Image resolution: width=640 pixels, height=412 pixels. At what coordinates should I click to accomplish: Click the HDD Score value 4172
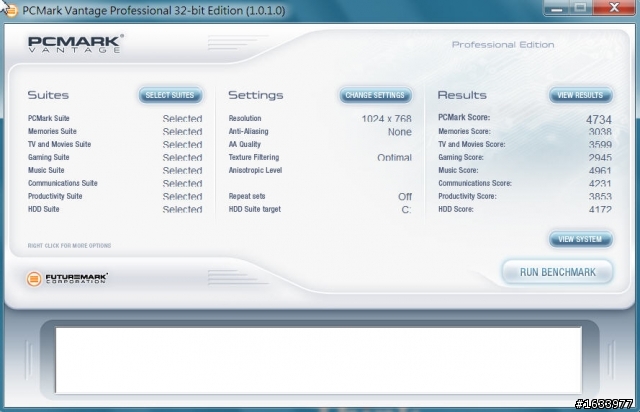600,209
